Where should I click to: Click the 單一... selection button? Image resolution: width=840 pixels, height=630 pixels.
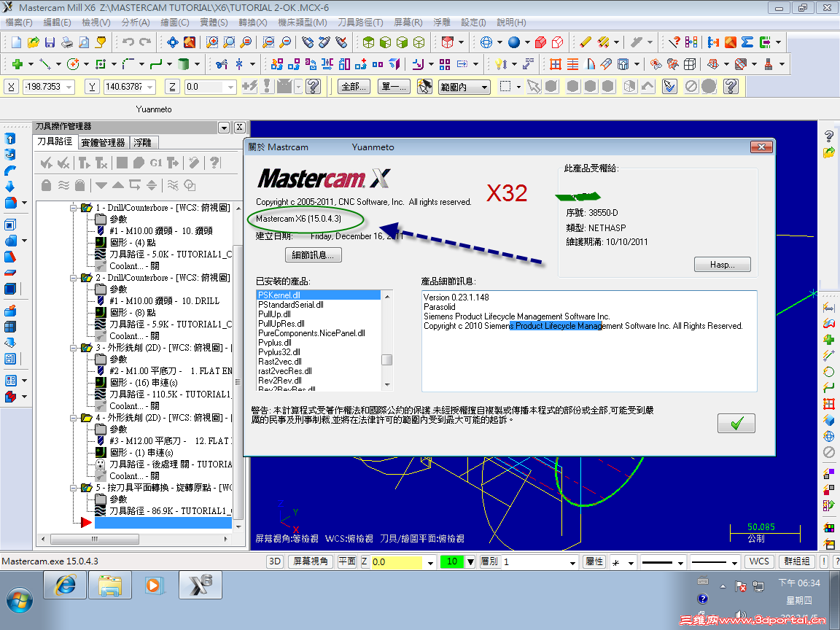394,87
